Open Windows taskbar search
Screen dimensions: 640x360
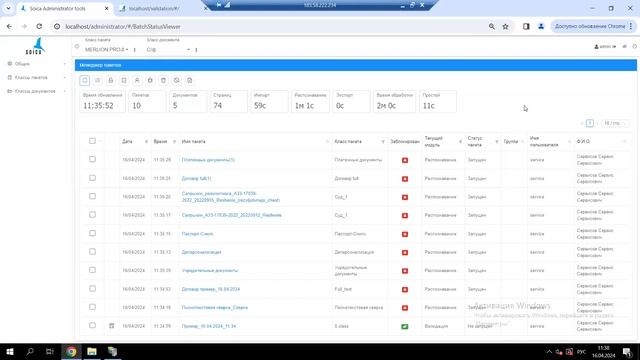30,351
